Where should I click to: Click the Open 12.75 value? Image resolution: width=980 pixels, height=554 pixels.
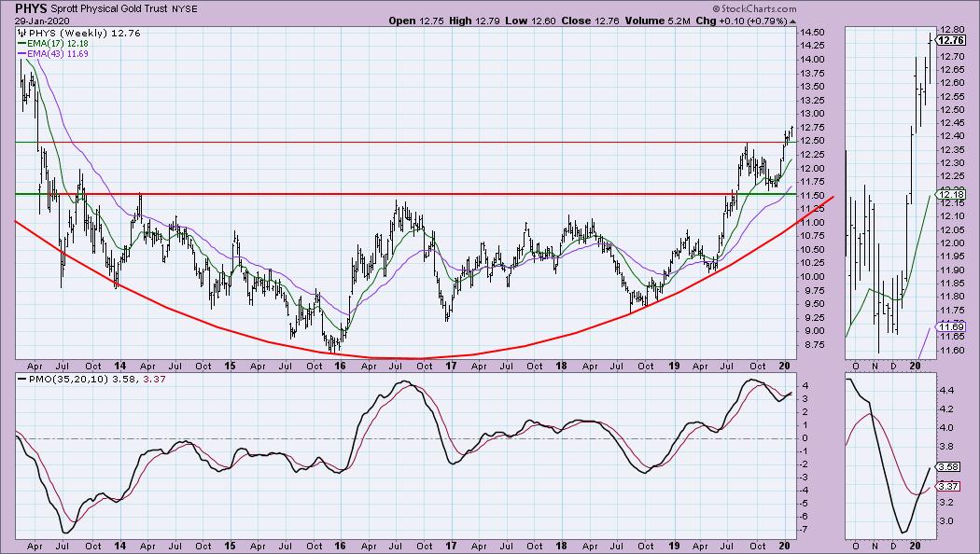pos(415,21)
